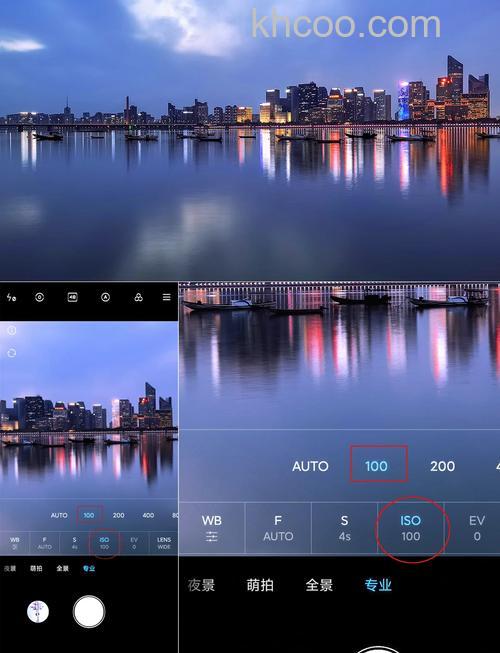Select ISO 100 value in enlarged view
The height and width of the screenshot is (653, 500).
coord(376,466)
